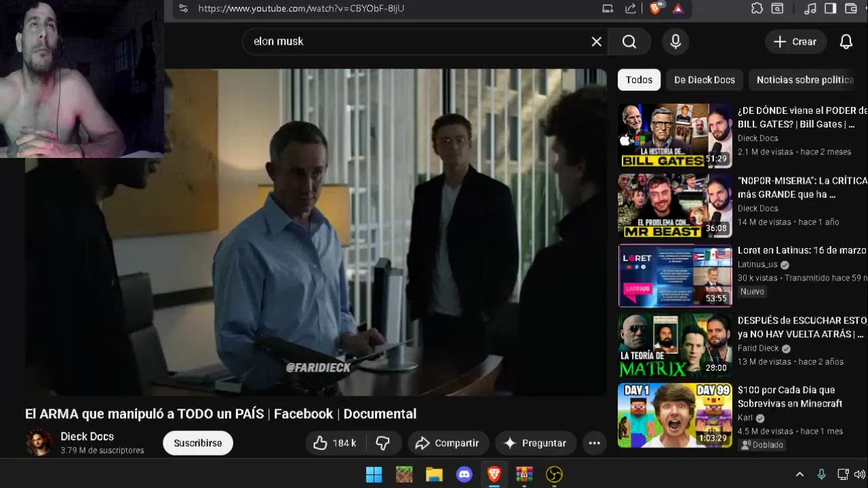868x488 pixels.
Task: Open the Farid Dieck channel name
Action: coord(758,348)
